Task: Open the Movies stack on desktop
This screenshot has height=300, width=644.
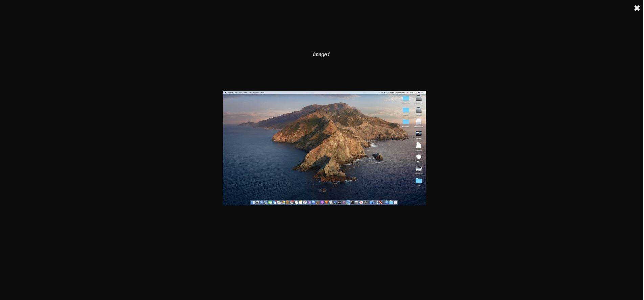Action: (x=419, y=134)
